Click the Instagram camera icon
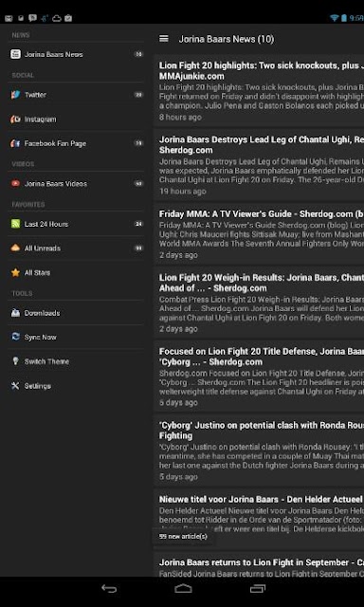Screen dimensions: 364x607 pos(15,120)
